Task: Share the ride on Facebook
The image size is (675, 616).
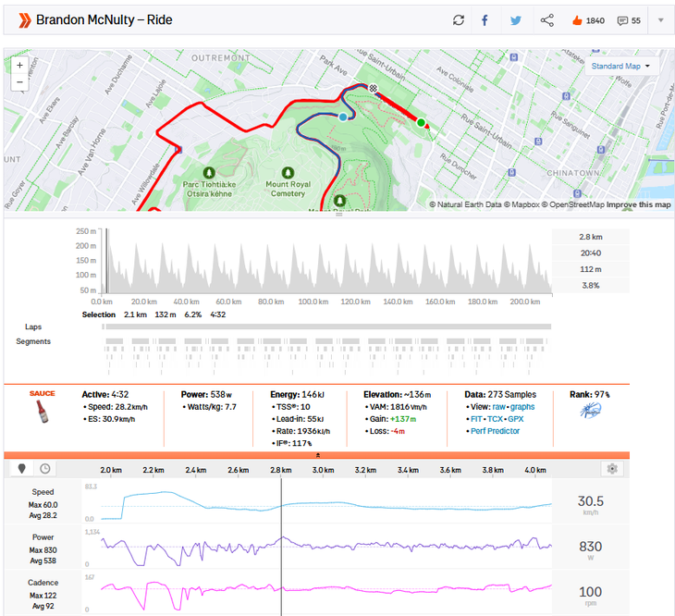Action: point(485,19)
